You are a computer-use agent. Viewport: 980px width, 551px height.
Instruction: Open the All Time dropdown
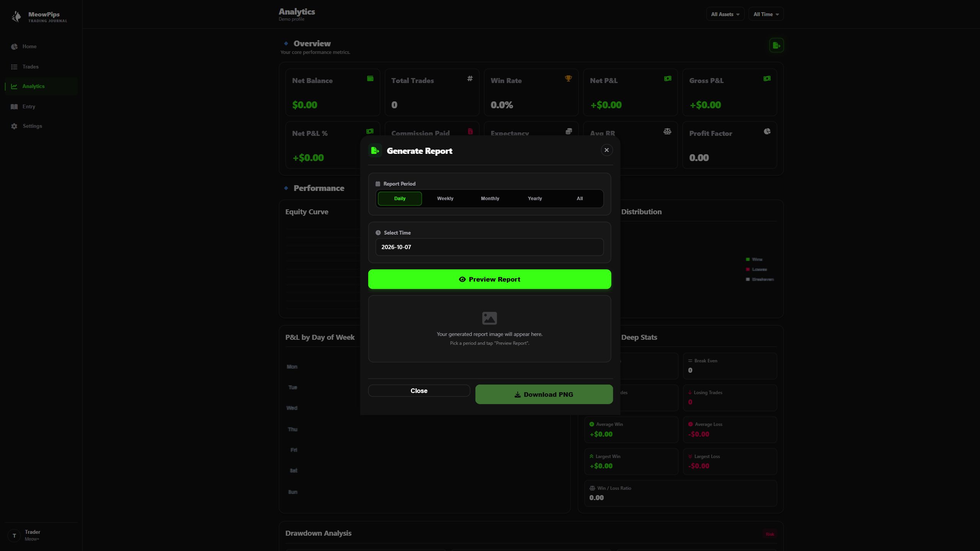766,14
